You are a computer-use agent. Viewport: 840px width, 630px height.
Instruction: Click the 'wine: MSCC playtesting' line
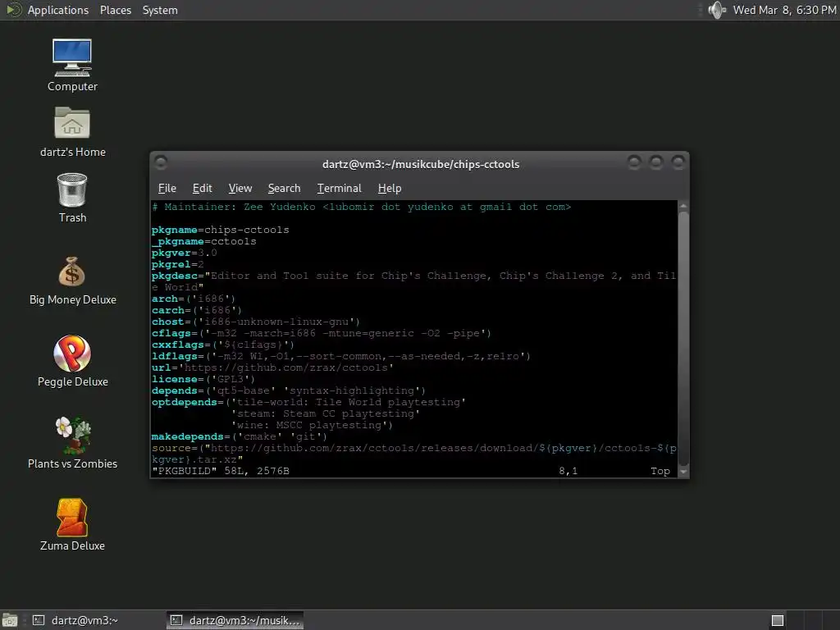pyautogui.click(x=312, y=426)
